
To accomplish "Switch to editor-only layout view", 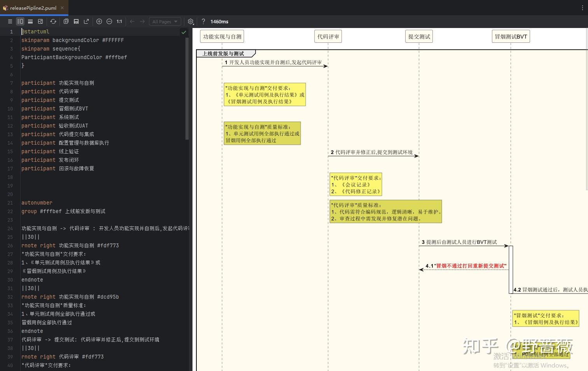I will pyautogui.click(x=10, y=21).
